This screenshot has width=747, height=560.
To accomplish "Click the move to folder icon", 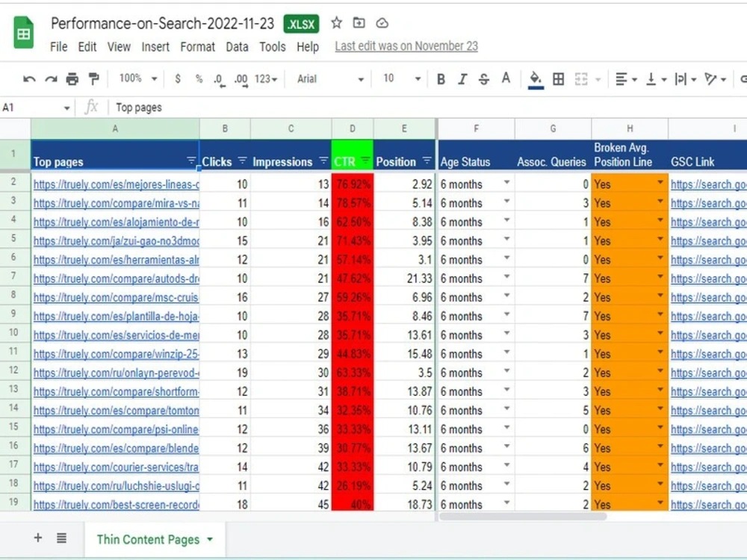I will 359,23.
